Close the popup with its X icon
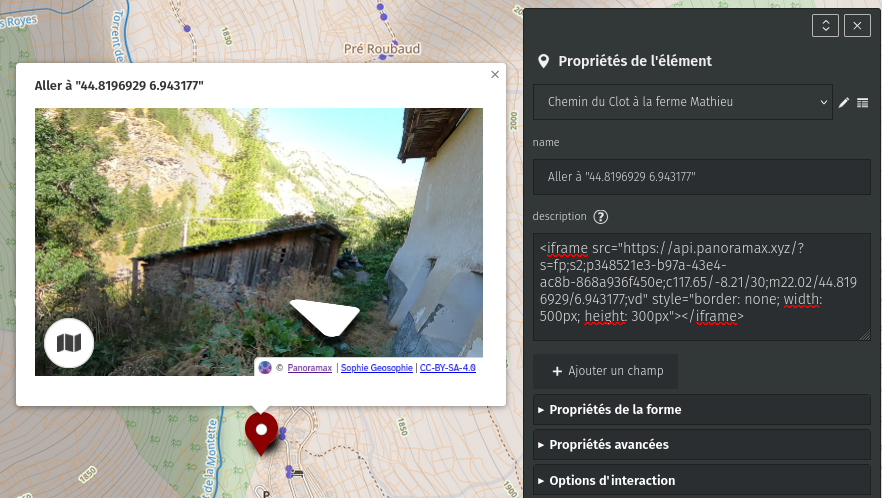Screen dimensions: 882x498 click(495, 74)
